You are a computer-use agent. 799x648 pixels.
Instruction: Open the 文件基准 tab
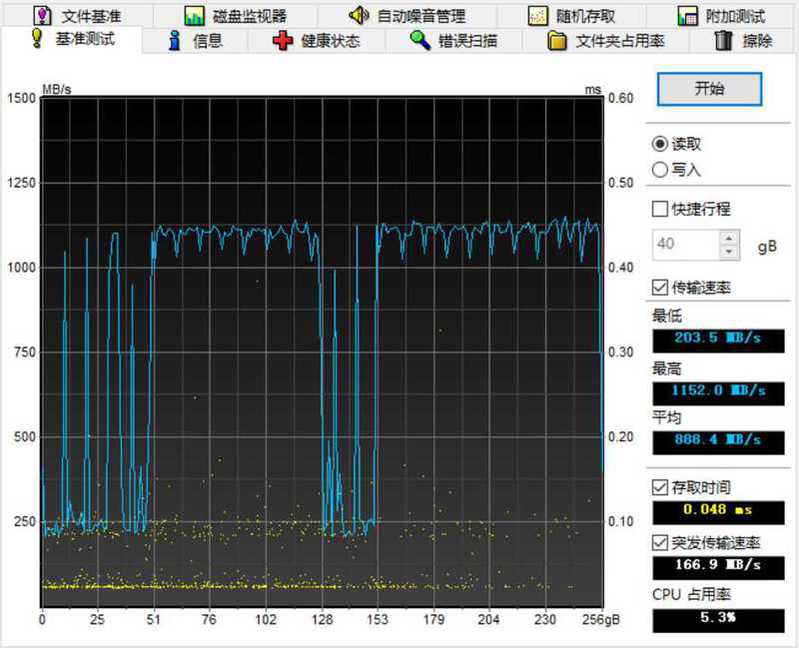[x=77, y=16]
